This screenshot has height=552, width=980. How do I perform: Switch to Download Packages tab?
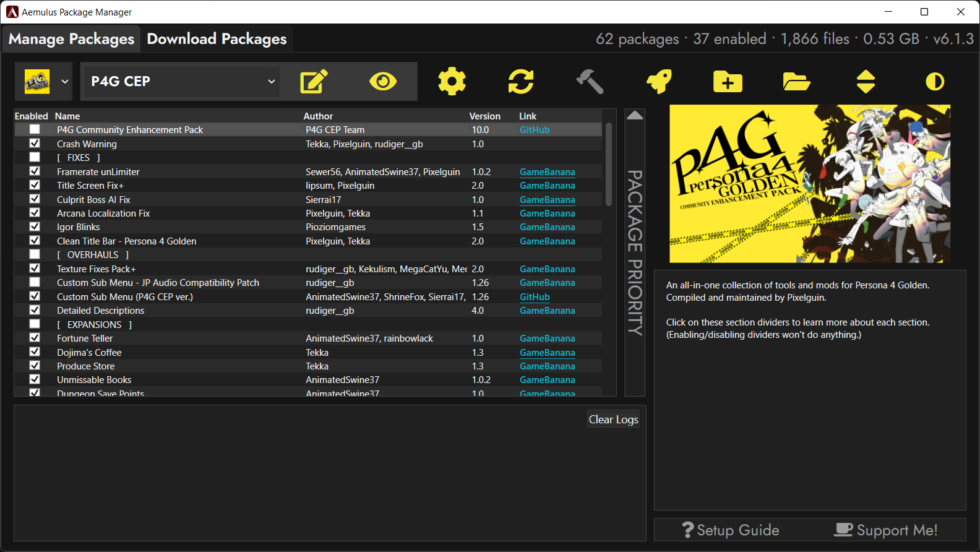[x=217, y=39]
